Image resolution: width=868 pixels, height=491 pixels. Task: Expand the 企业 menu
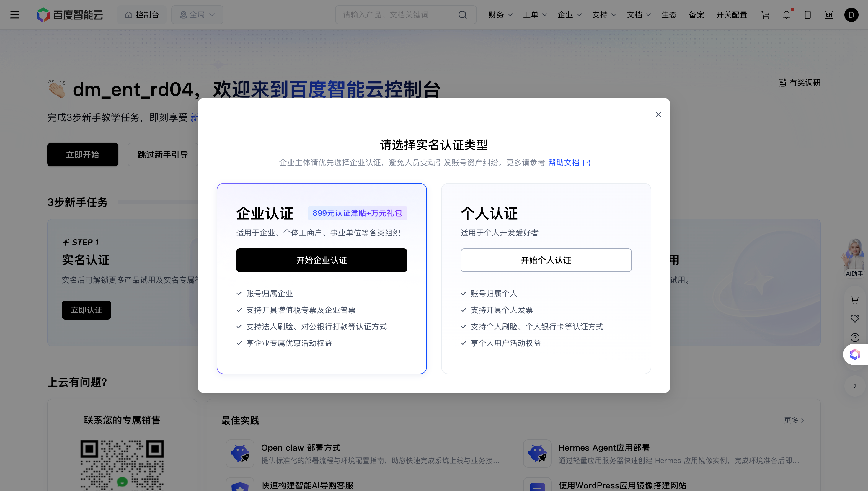[570, 15]
